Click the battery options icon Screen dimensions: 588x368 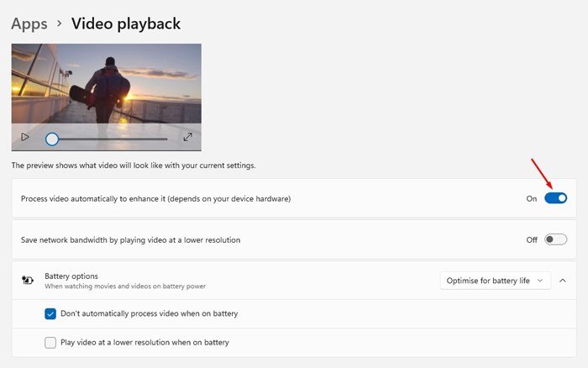point(28,281)
